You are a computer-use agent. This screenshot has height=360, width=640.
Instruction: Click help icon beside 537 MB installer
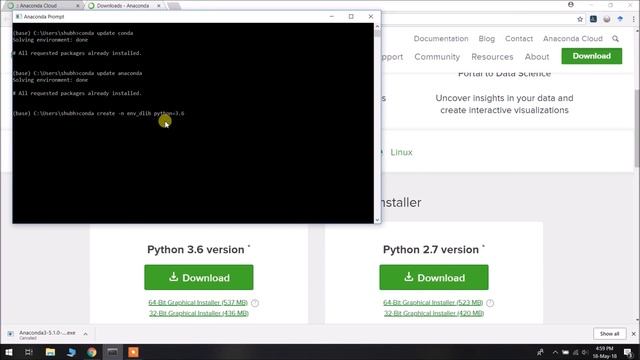[255, 303]
